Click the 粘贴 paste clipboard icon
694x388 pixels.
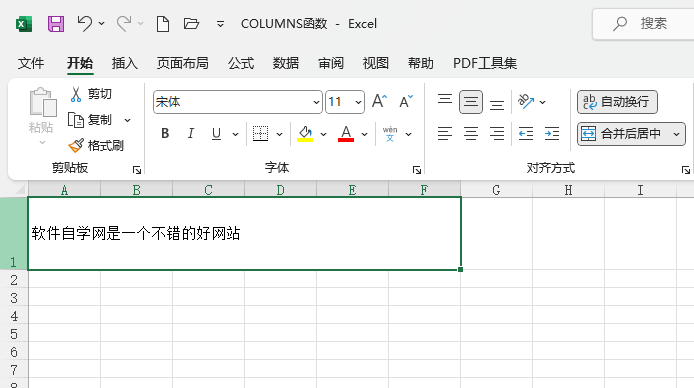click(42, 102)
